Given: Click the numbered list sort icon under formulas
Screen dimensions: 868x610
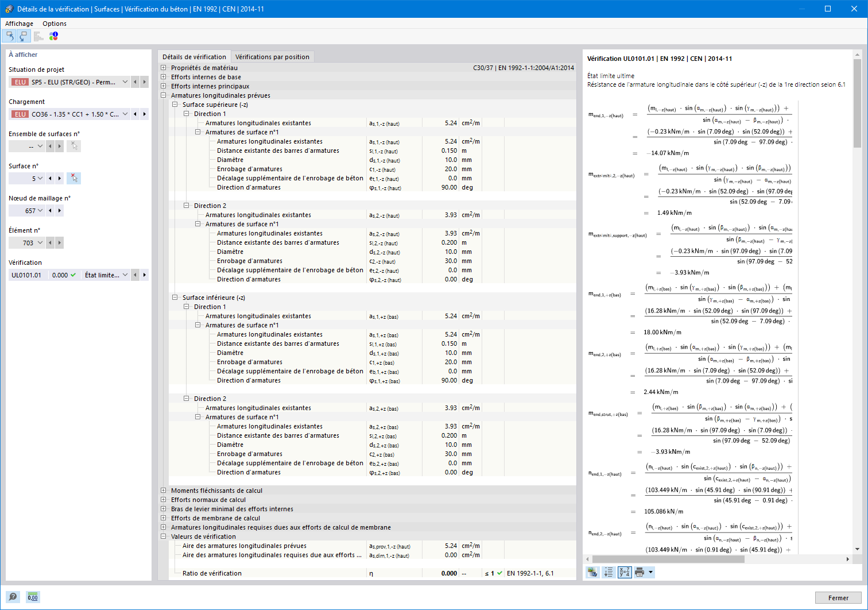Looking at the screenshot, I should pos(609,573).
